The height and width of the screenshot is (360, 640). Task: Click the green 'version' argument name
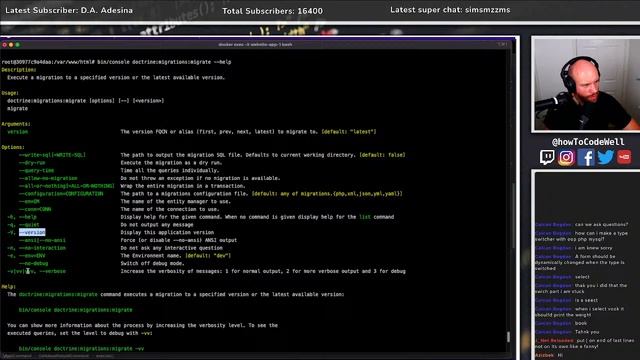(18, 132)
